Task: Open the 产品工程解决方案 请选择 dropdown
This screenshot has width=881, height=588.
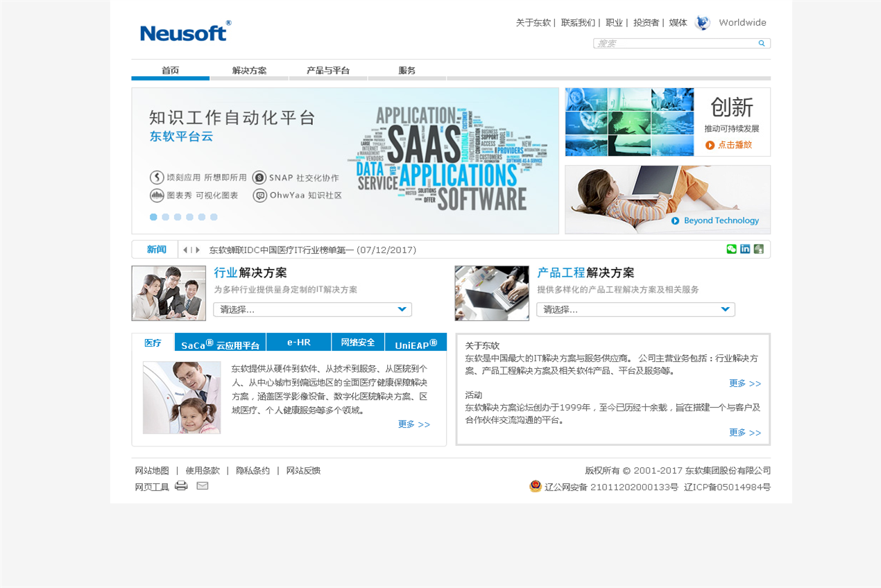Action: click(635, 309)
